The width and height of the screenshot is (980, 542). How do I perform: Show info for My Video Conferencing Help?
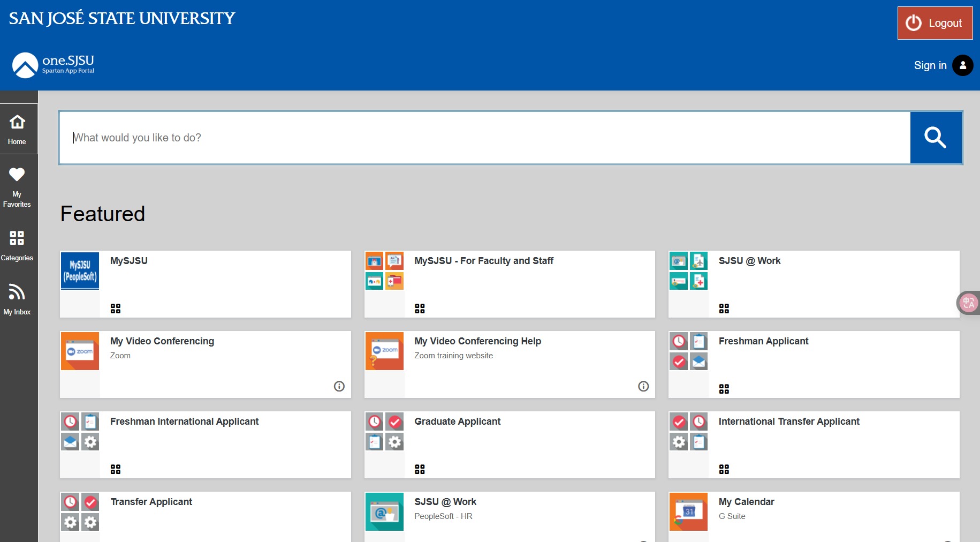643,386
